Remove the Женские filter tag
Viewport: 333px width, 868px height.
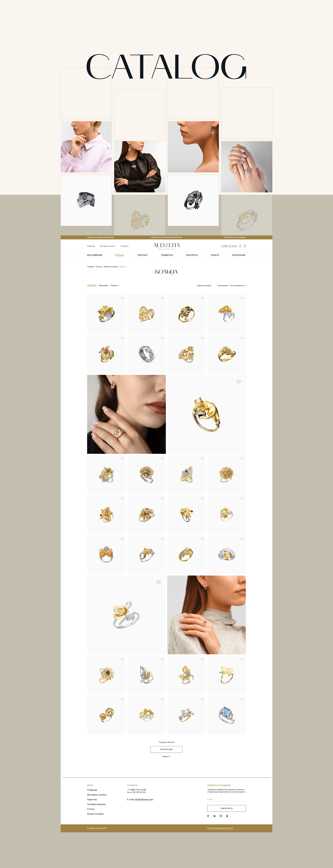click(x=108, y=286)
